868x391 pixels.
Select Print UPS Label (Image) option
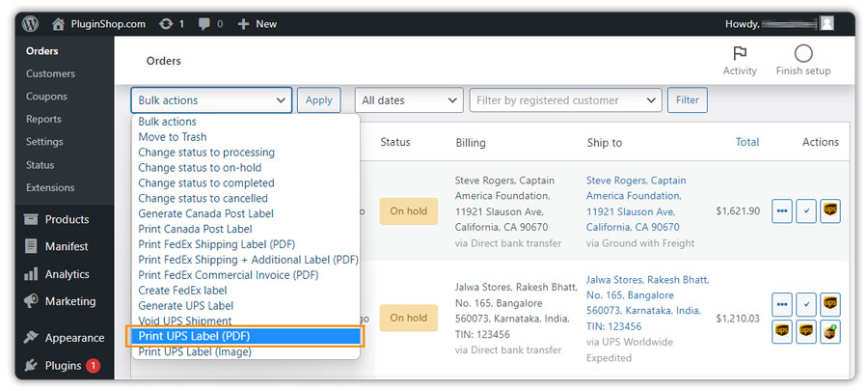coord(246,351)
